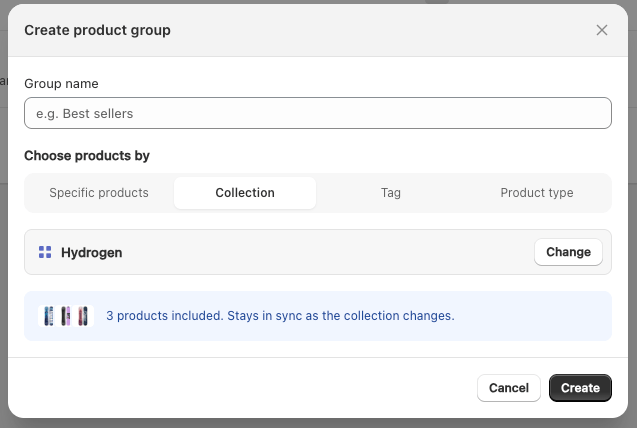The width and height of the screenshot is (637, 428).
Task: Click the 'Choose products by' heading
Action: pos(87,156)
